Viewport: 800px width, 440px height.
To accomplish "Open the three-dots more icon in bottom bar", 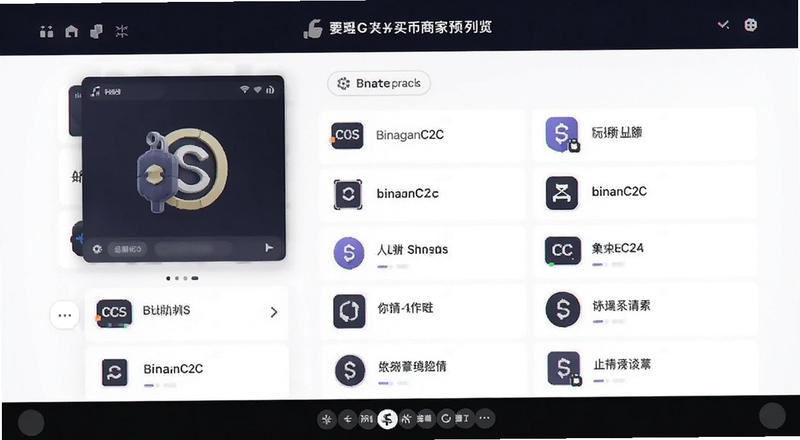I will [485, 418].
